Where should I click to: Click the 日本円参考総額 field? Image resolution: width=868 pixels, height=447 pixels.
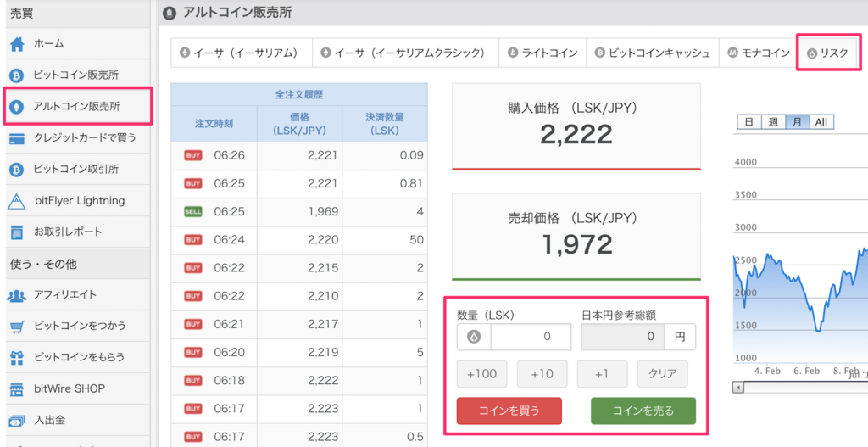(x=622, y=337)
